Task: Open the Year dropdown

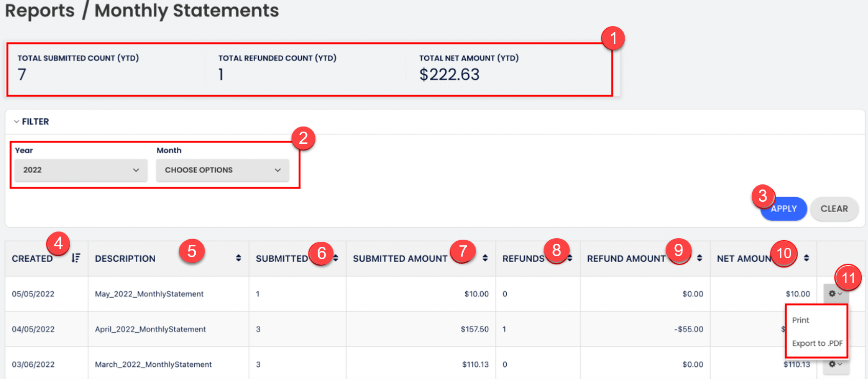Action: [x=80, y=170]
